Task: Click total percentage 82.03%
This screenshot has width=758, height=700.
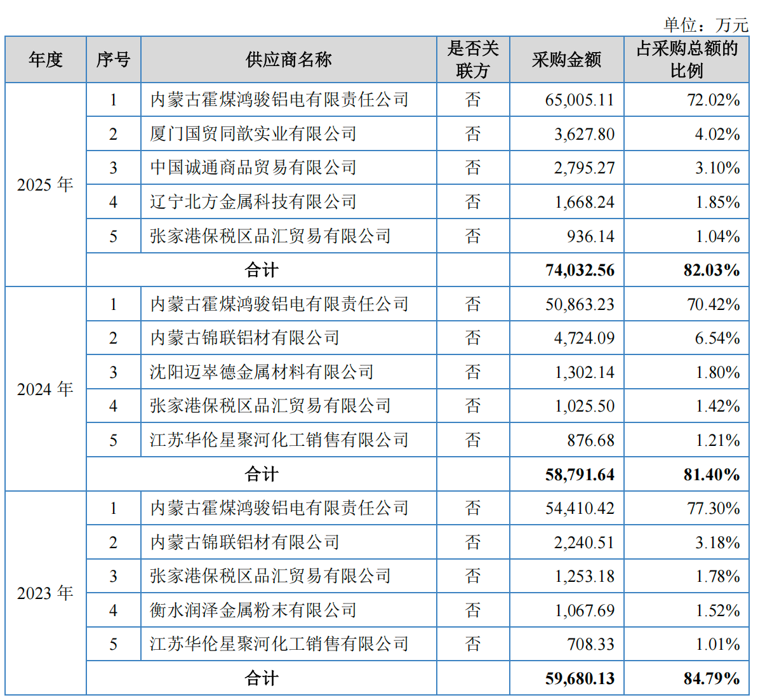Action: click(x=712, y=270)
